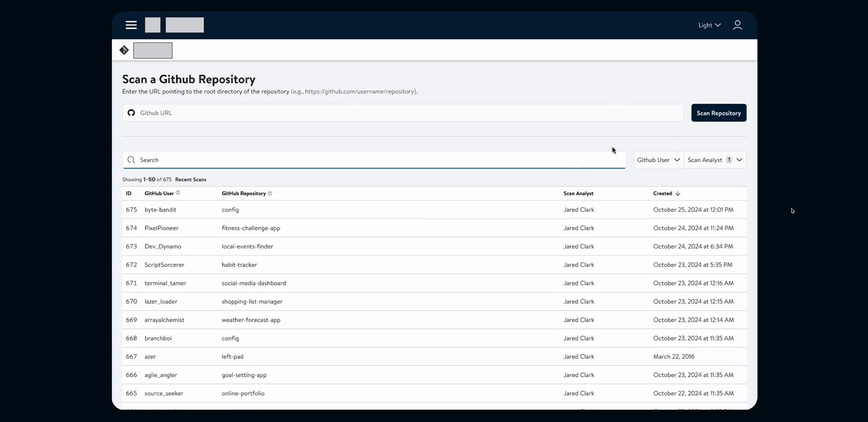Click the sort arrow on Created column
868x422 pixels.
pos(676,193)
